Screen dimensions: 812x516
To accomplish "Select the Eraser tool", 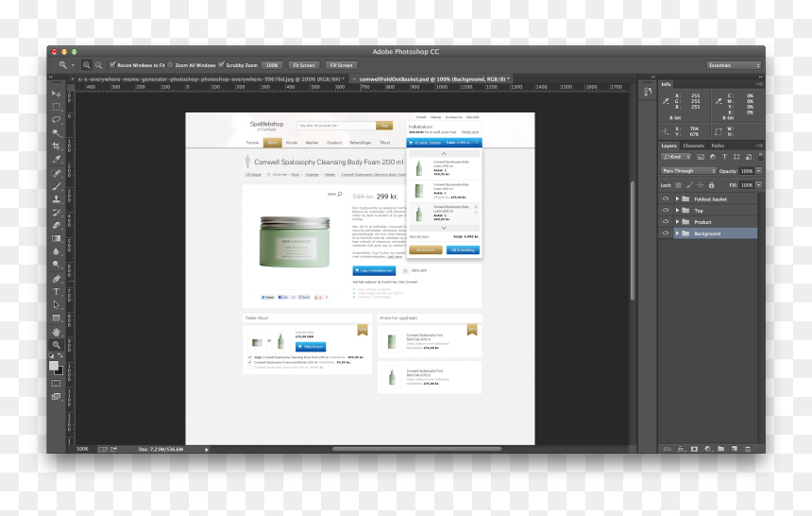I will click(56, 226).
